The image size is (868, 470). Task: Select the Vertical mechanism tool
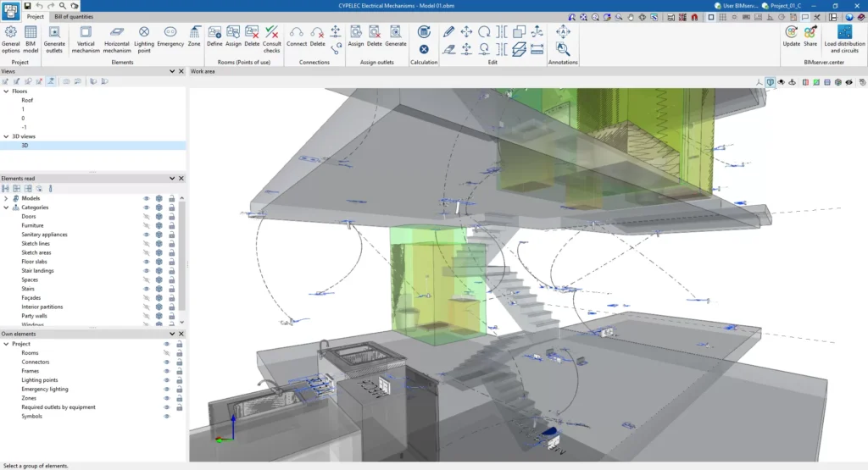86,37
